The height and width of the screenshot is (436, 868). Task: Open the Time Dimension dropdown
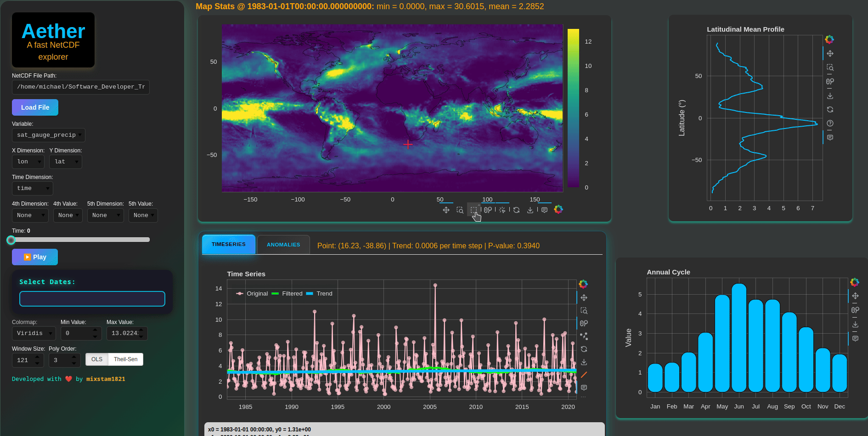coord(33,188)
